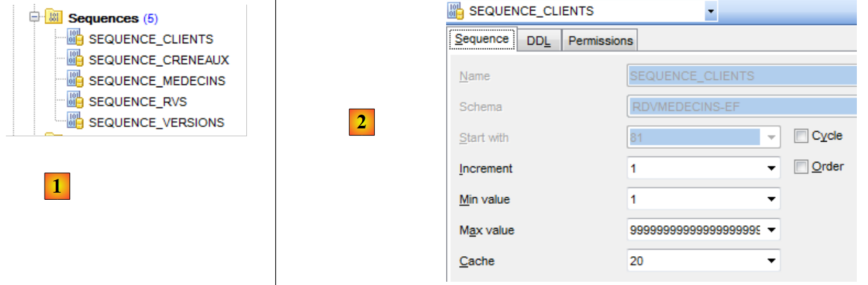
Task: Click the Sequences folder icon
Action: coord(53,19)
